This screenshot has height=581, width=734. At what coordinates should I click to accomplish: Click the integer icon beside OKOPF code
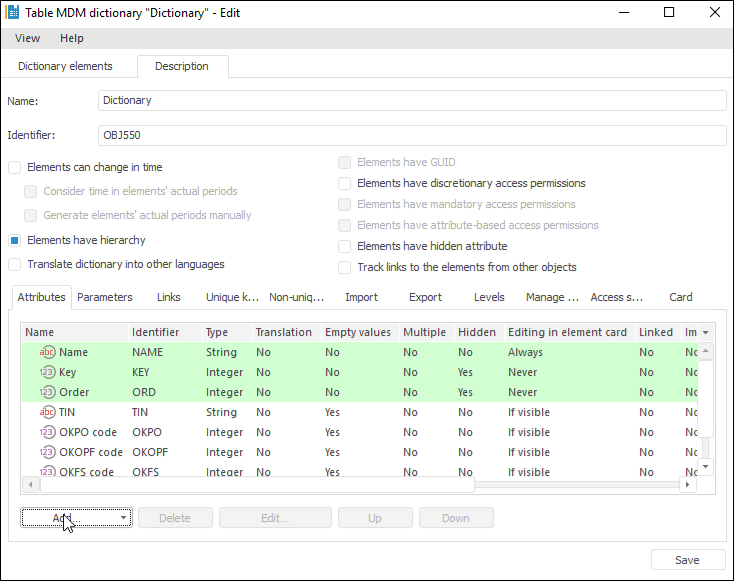pos(47,452)
